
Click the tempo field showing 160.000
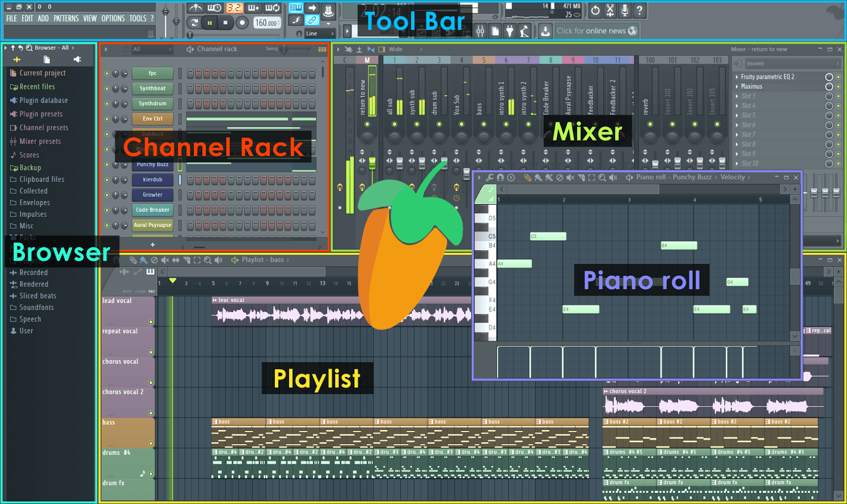pos(267,23)
